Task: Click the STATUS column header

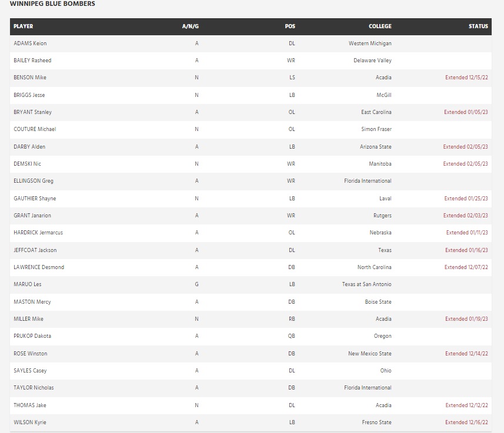Action: pos(478,26)
